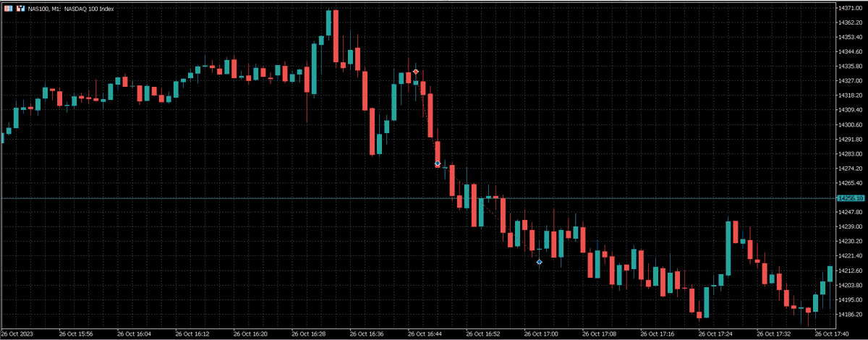Viewport: 868px width, 340px height.
Task: Click the current price label 14256.10
Action: [x=851, y=197]
